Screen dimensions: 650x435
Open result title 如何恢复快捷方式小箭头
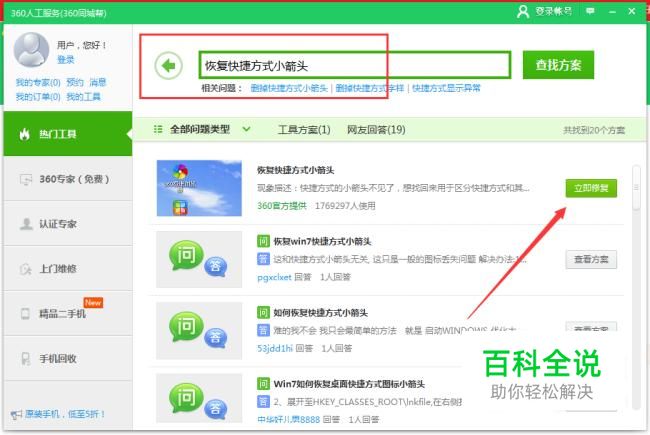click(x=320, y=313)
